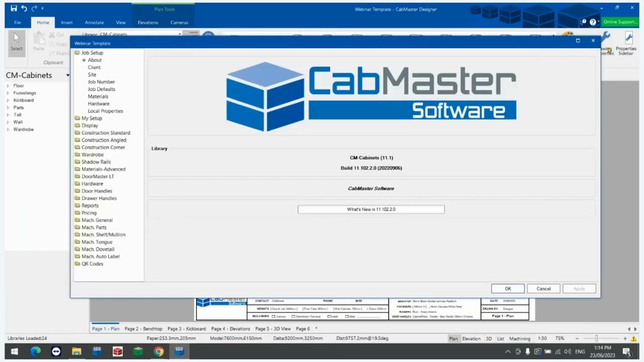Select the 3D view mode
Screen dimensions: 644x362
click(489, 338)
